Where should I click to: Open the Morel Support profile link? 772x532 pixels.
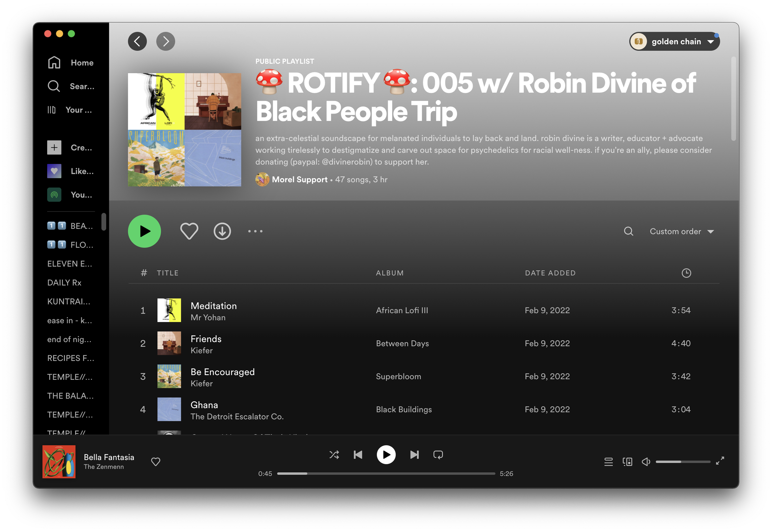[x=300, y=179]
